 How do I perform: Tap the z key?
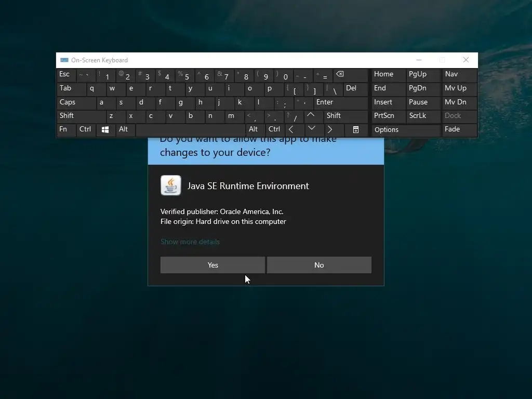[115, 116]
